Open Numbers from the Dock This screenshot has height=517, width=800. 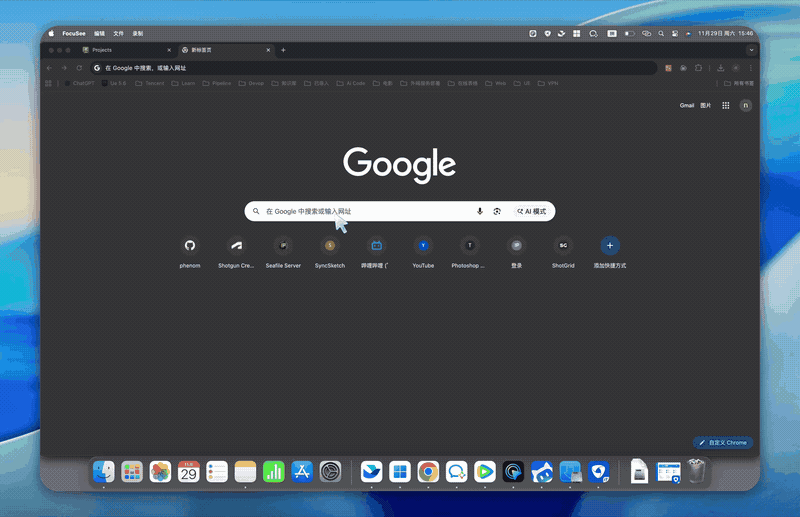coord(273,472)
